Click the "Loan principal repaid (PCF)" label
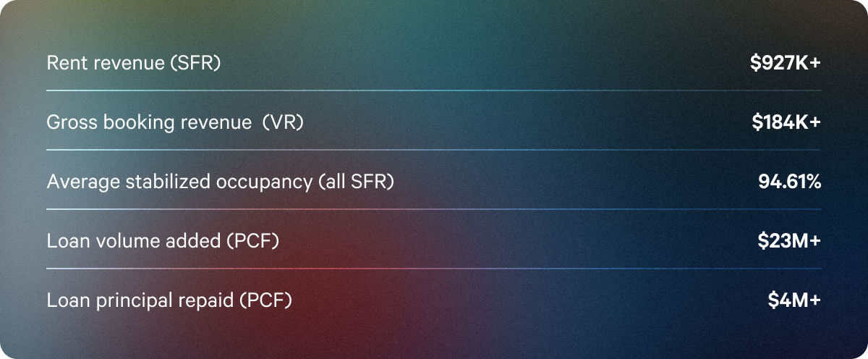 [x=169, y=301]
